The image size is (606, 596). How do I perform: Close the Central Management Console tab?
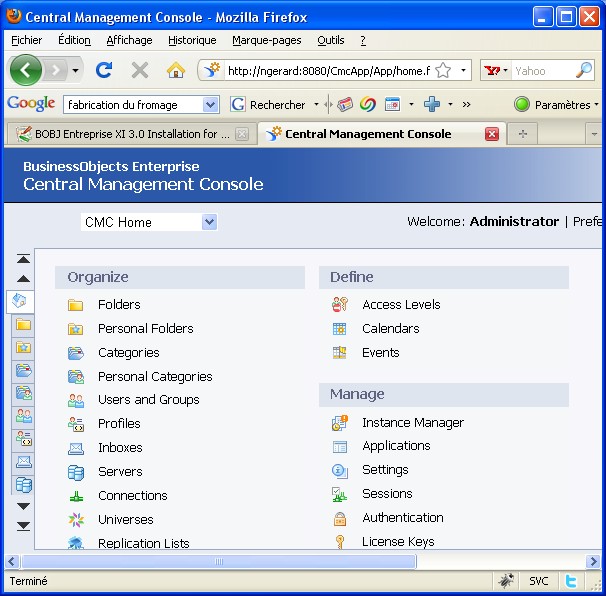[492, 134]
